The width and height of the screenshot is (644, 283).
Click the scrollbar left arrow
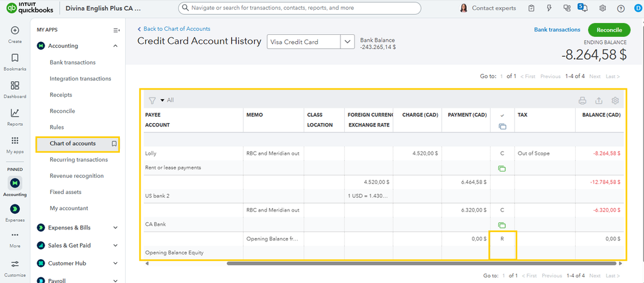147,263
